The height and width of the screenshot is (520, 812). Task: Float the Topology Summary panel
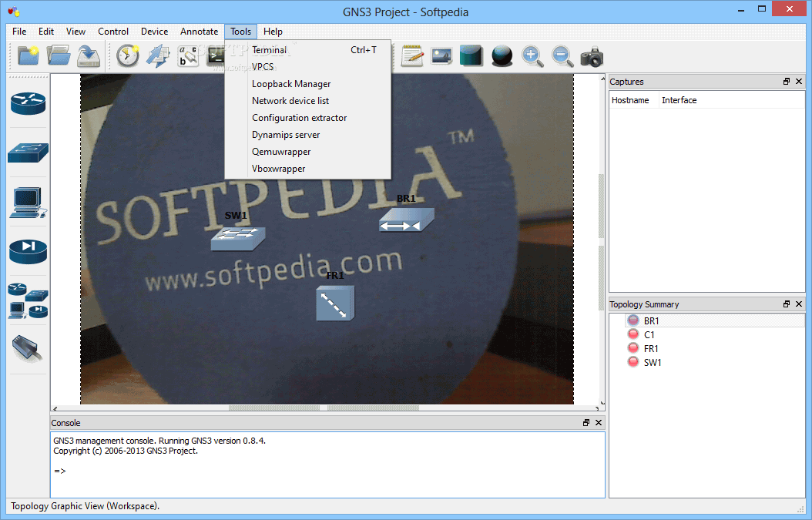tap(786, 304)
